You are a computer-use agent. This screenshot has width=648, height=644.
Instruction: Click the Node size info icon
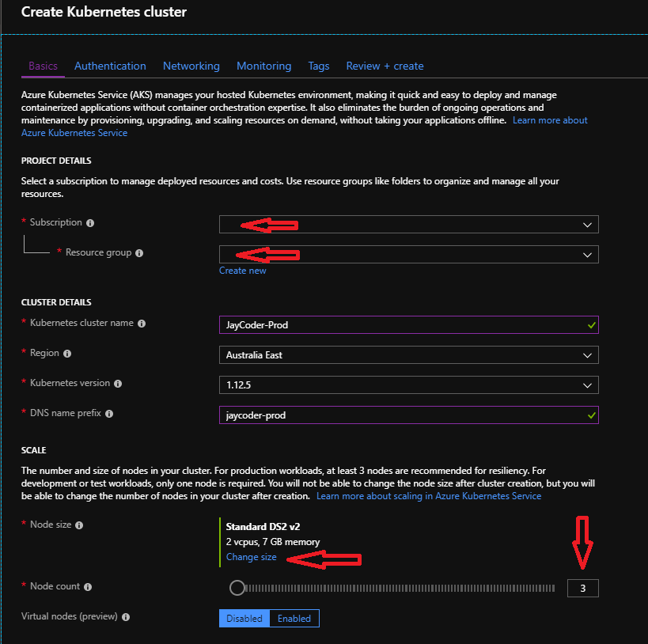[79, 525]
